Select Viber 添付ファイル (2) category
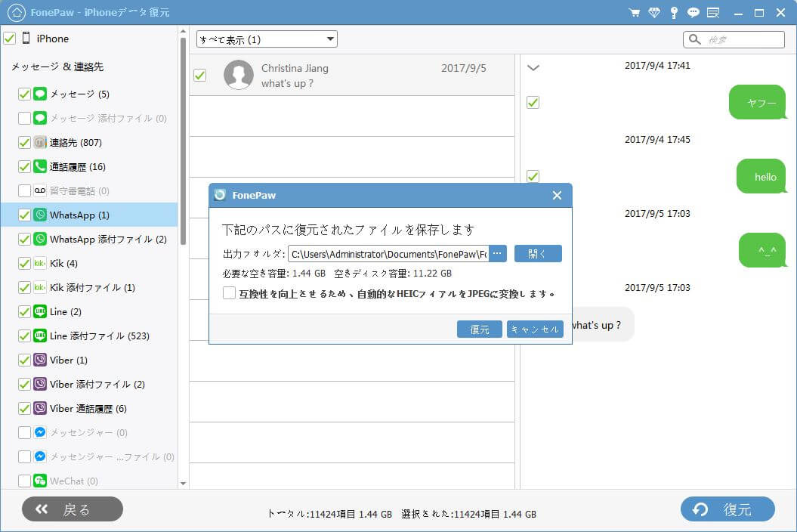This screenshot has width=797, height=532. pos(89,384)
